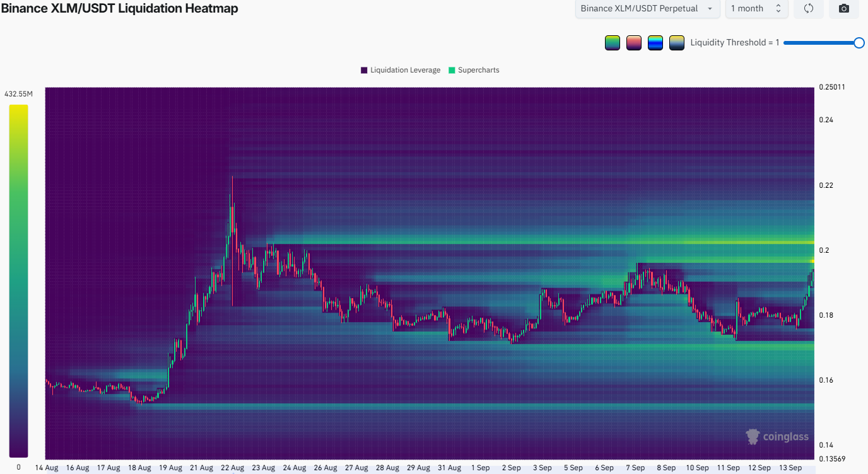Click the 24 Aug date axis label
868x474 pixels.
coord(294,468)
